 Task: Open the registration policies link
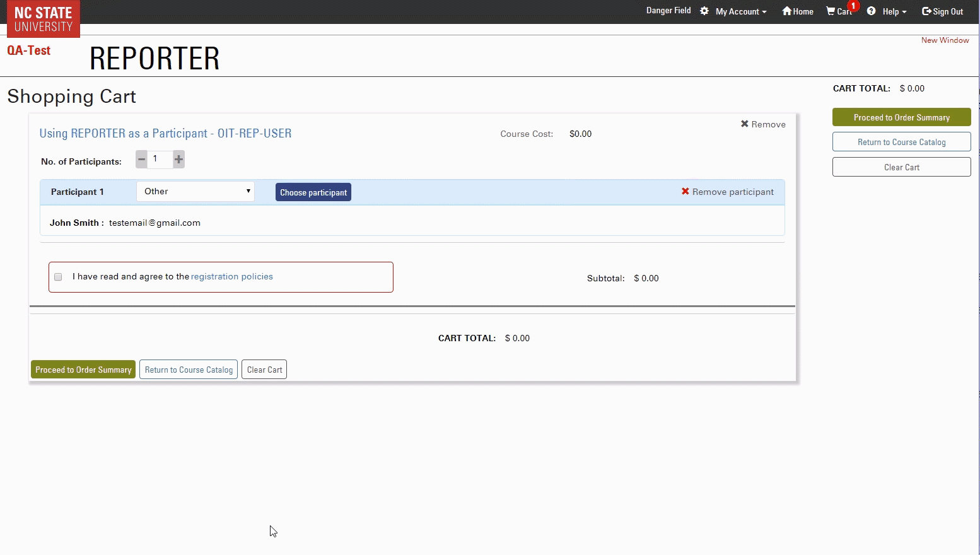click(x=232, y=276)
